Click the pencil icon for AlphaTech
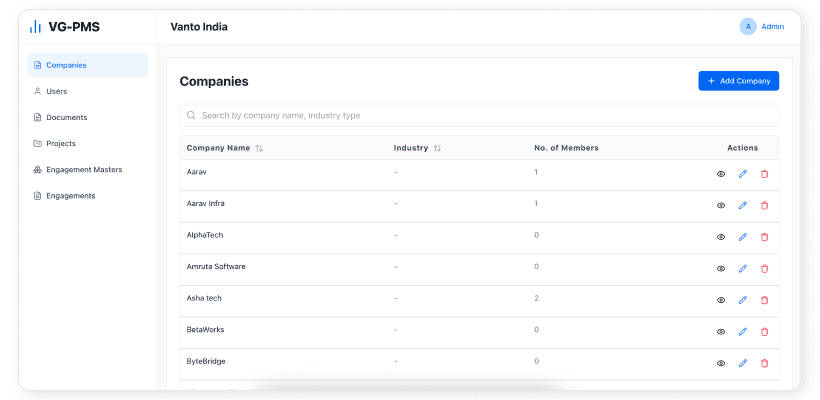 click(743, 237)
